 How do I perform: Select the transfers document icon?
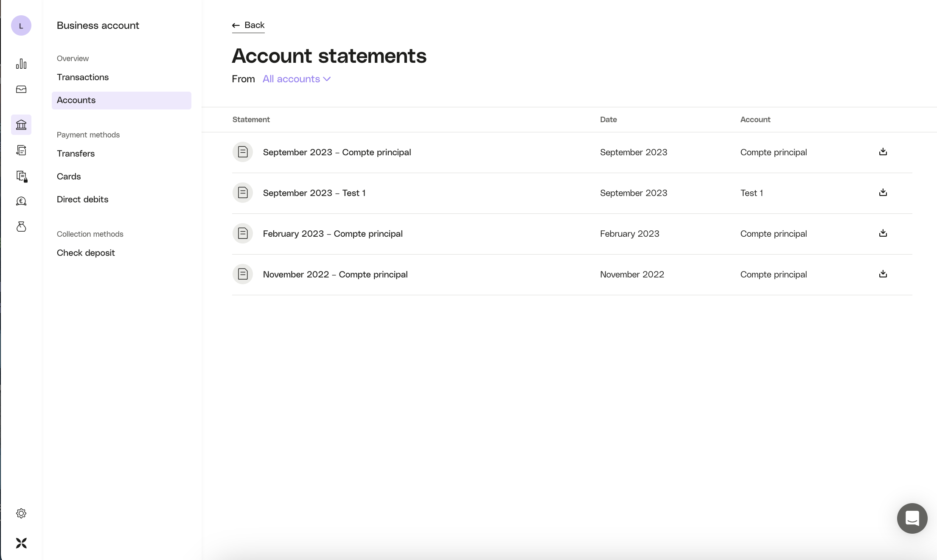click(21, 151)
